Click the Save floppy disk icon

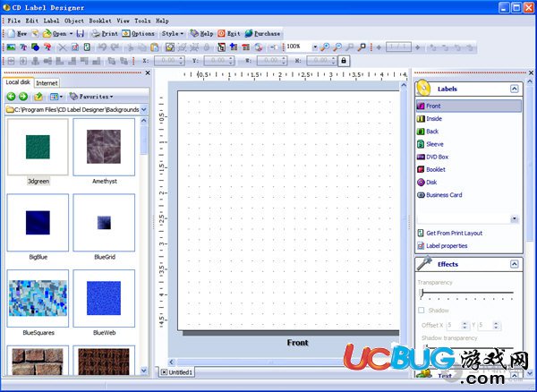[81, 33]
